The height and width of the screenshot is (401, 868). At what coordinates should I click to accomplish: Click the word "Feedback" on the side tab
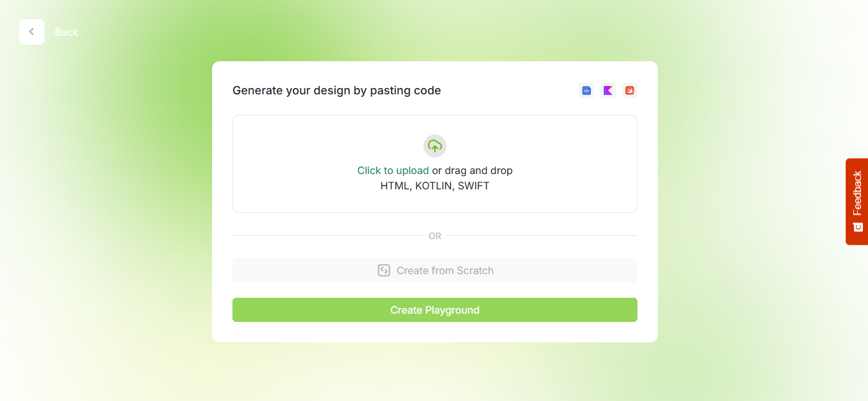(857, 193)
